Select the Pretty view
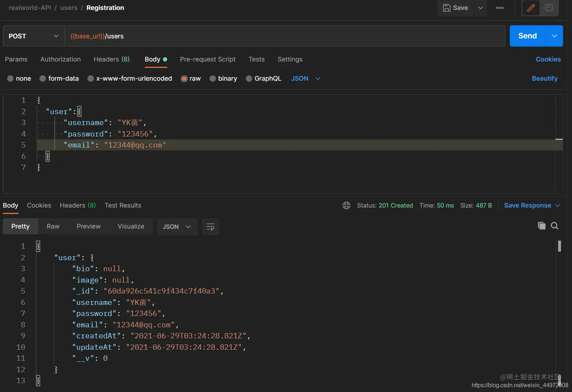 (20, 226)
